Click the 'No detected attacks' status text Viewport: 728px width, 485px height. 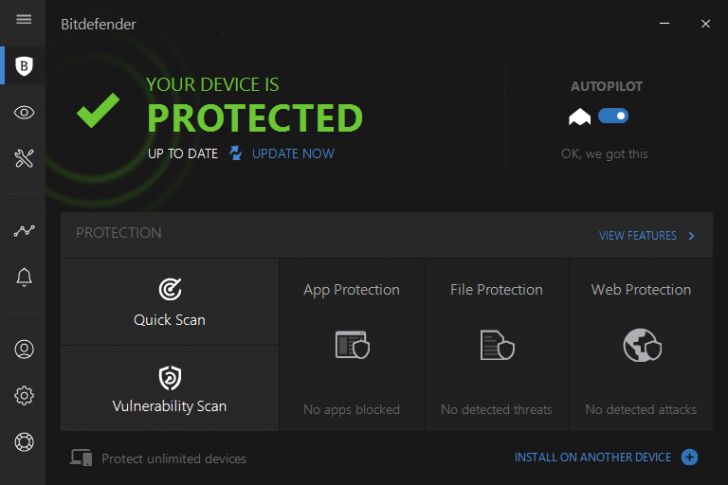coord(641,409)
